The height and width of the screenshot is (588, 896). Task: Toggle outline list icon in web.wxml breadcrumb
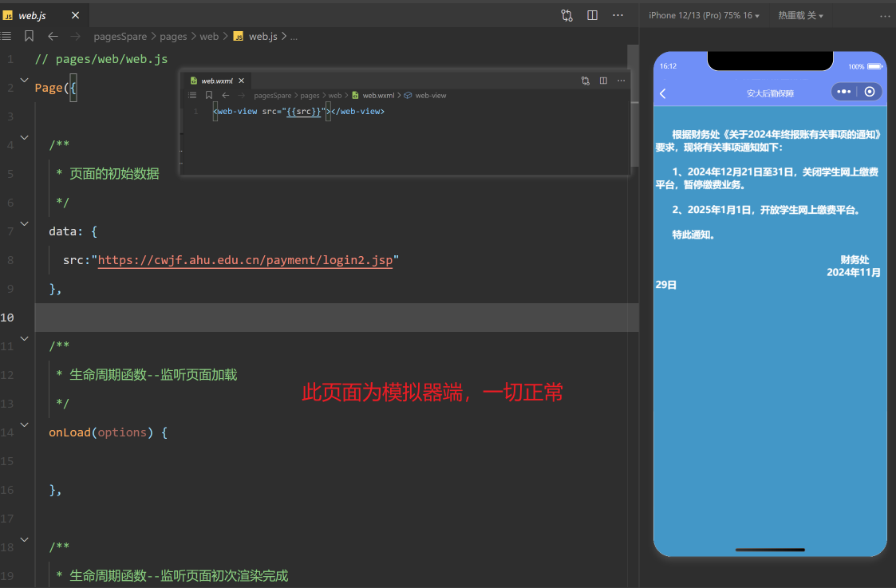pyautogui.click(x=192, y=96)
